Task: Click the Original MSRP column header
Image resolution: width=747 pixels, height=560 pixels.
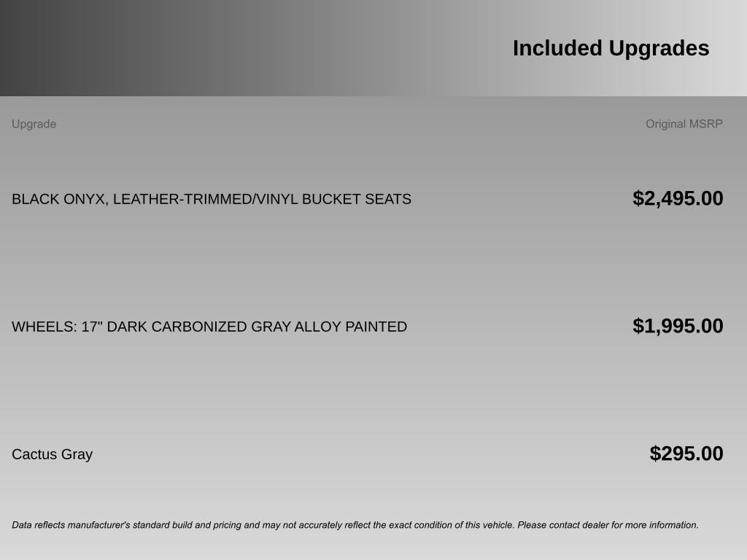Action: pyautogui.click(x=684, y=124)
